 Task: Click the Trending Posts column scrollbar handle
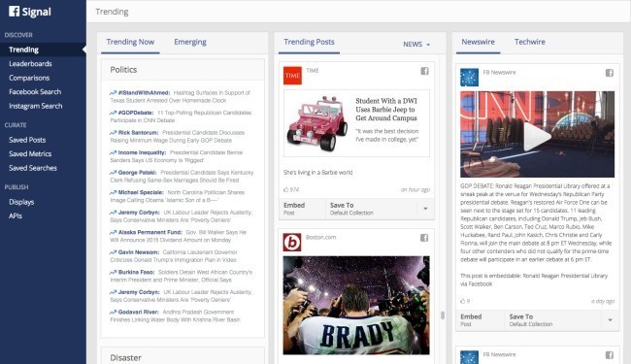443,315
